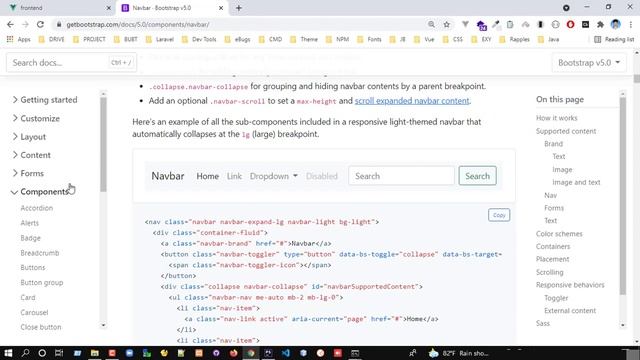Bookmark this page with the star icon
The height and width of the screenshot is (360, 640).
tap(447, 24)
